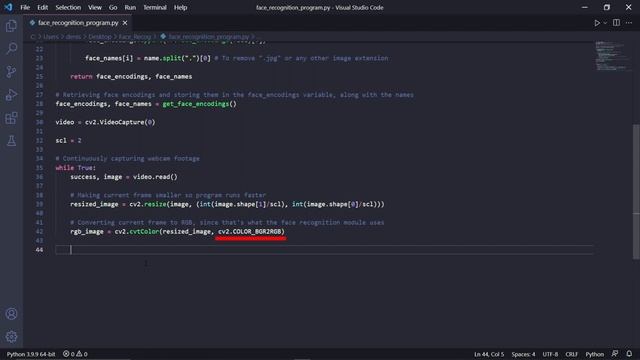
Task: Click resized_image variable on line 39
Action: click(x=94, y=204)
